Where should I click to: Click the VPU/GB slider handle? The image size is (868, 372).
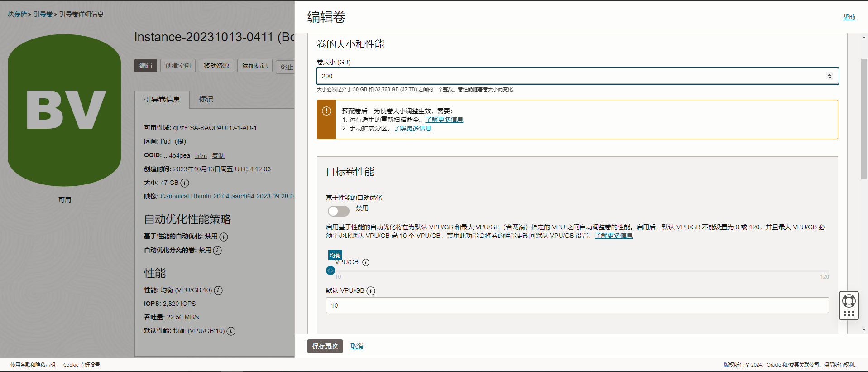(x=331, y=271)
